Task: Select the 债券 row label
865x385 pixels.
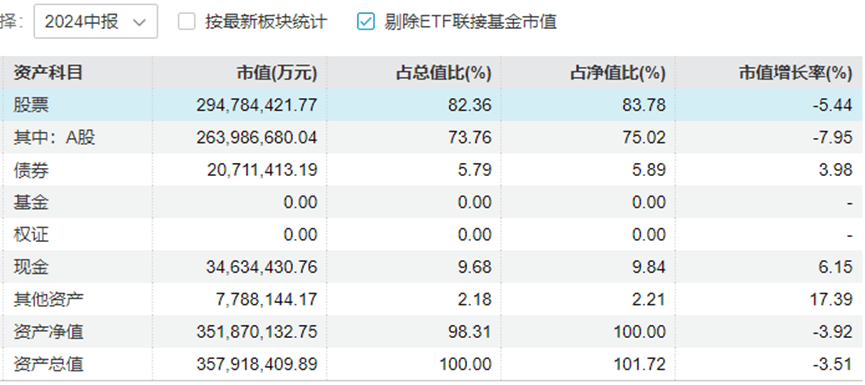Action: click(x=31, y=170)
